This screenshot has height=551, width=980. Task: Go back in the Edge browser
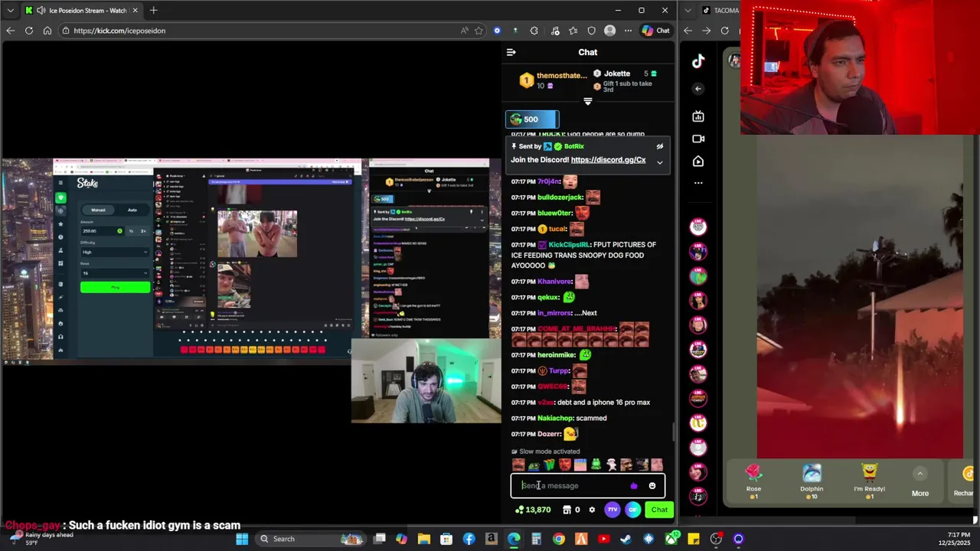pos(10,31)
